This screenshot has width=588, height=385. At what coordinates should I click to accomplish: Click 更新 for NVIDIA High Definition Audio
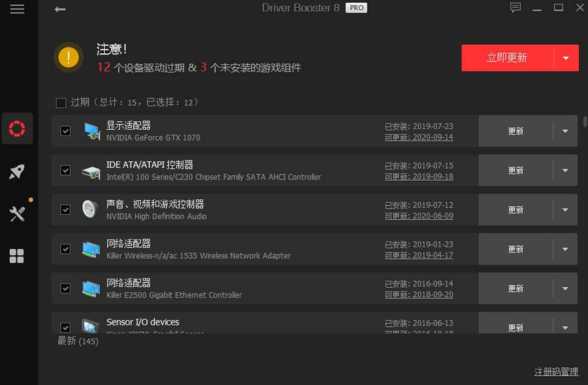pyautogui.click(x=515, y=210)
